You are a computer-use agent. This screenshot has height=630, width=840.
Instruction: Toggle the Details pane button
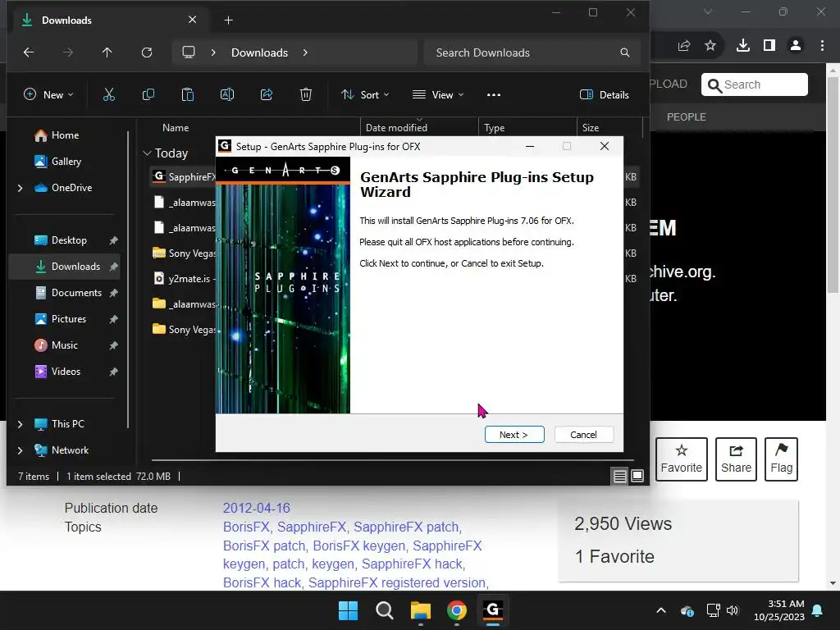point(605,95)
